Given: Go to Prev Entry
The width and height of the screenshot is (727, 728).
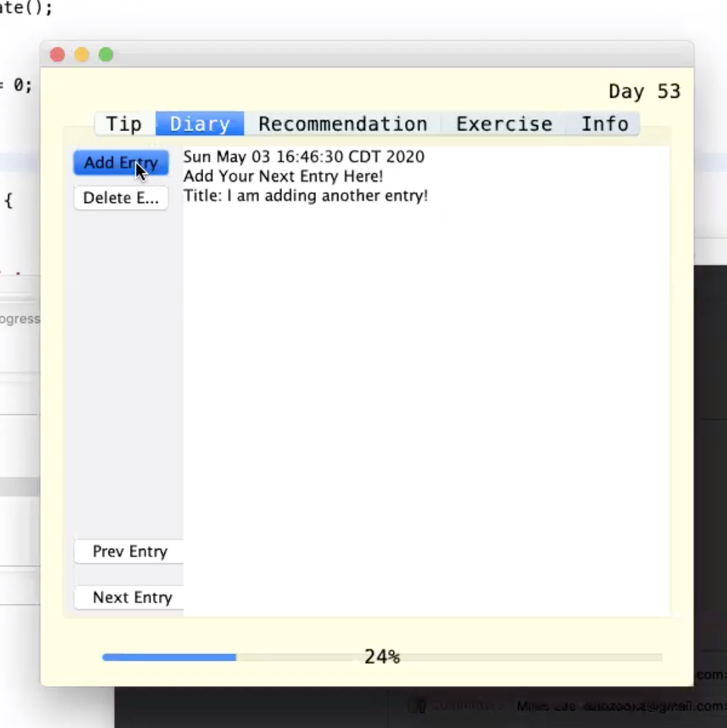Looking at the screenshot, I should (x=129, y=551).
